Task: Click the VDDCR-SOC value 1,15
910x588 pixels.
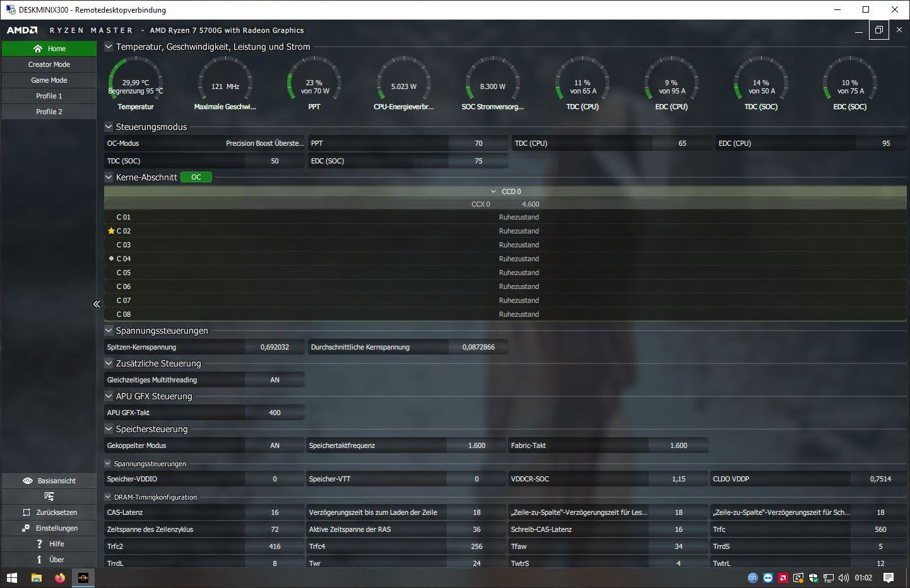Action: coord(678,479)
